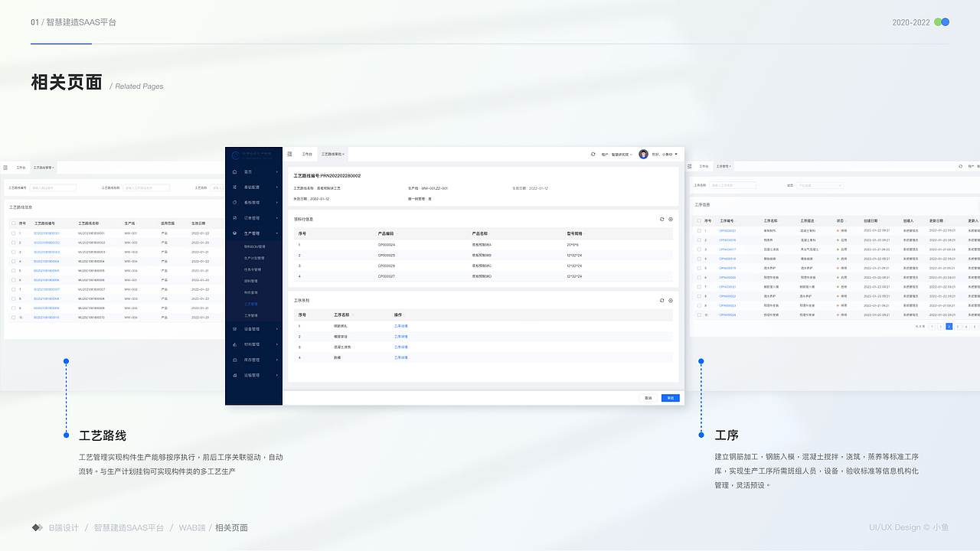
Task: Open the 租户 tenant dropdown in center header
Action: pos(616,155)
